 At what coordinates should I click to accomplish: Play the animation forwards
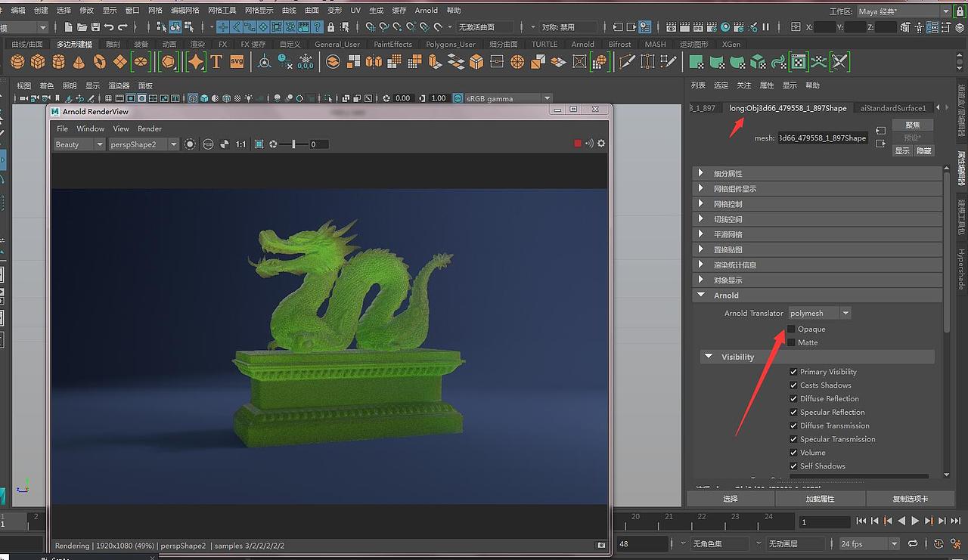pyautogui.click(x=915, y=521)
